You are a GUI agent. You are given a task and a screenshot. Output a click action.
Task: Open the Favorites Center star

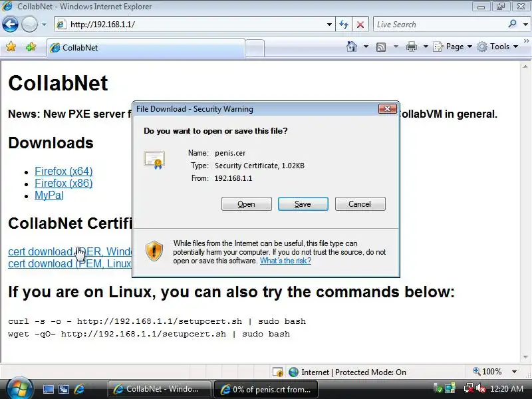coord(11,47)
